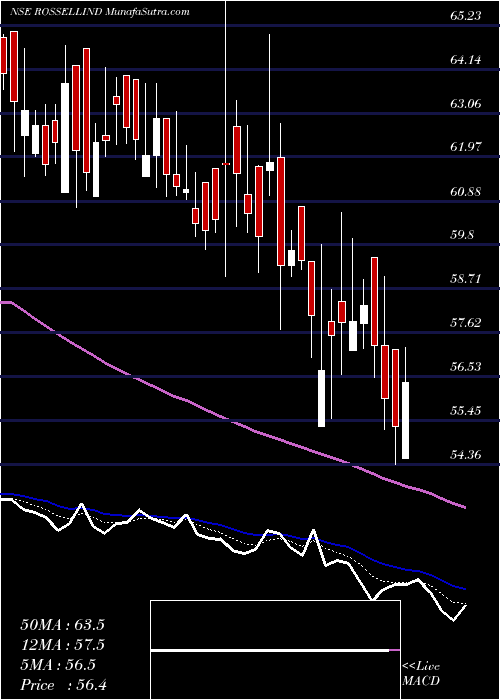
Task: Select the 56.53 price axis label
Action: point(466,367)
